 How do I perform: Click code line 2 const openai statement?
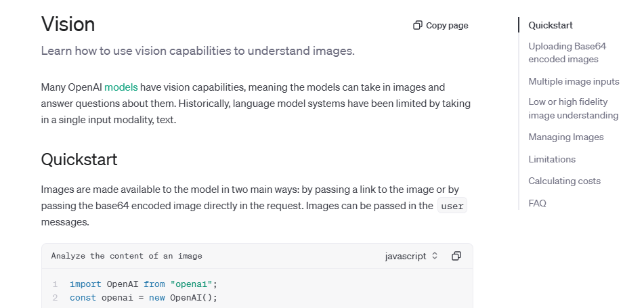click(x=144, y=298)
